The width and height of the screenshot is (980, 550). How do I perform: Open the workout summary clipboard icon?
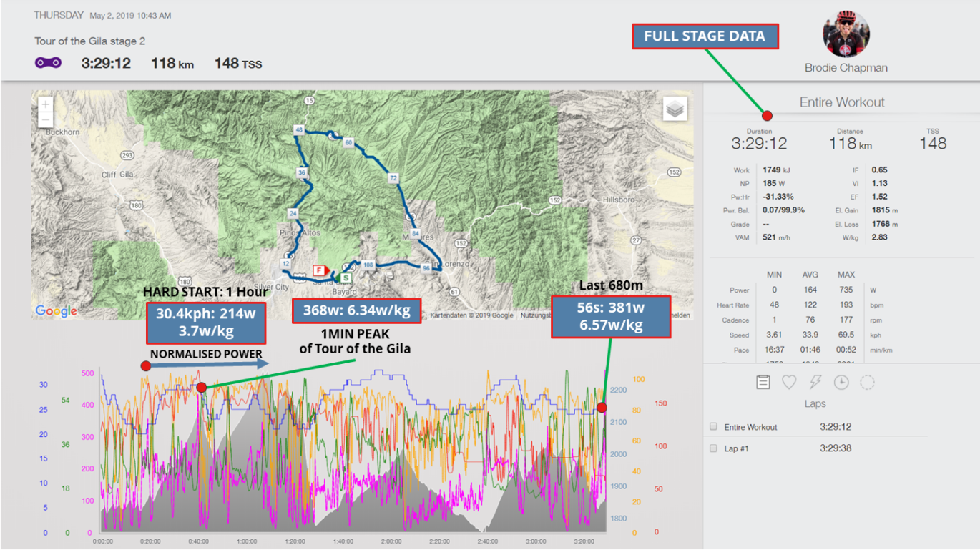point(763,382)
